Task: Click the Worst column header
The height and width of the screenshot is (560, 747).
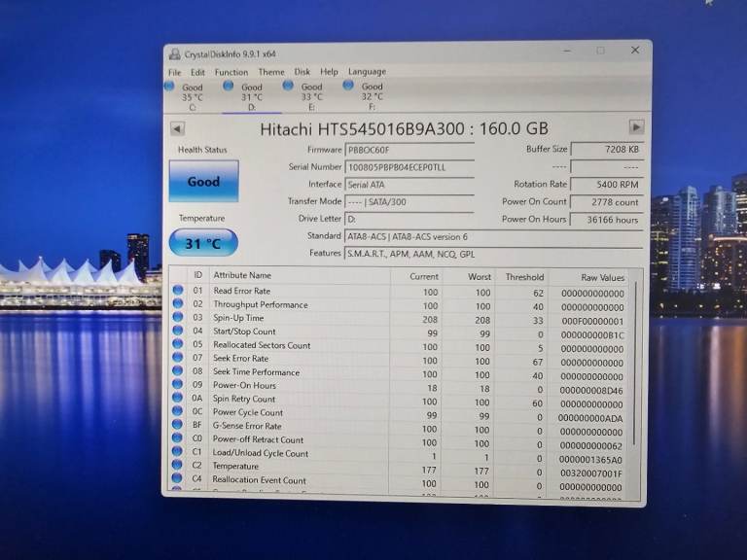Action: 469,277
